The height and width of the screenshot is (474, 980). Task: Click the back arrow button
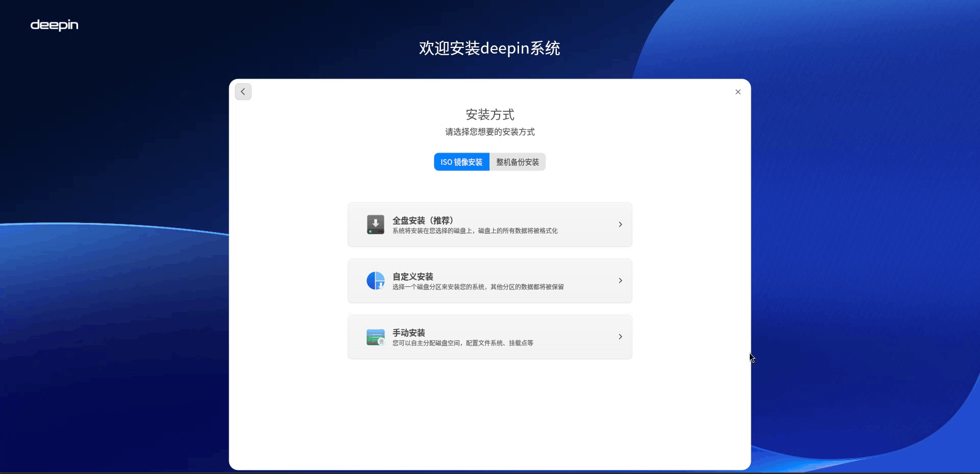(x=243, y=92)
